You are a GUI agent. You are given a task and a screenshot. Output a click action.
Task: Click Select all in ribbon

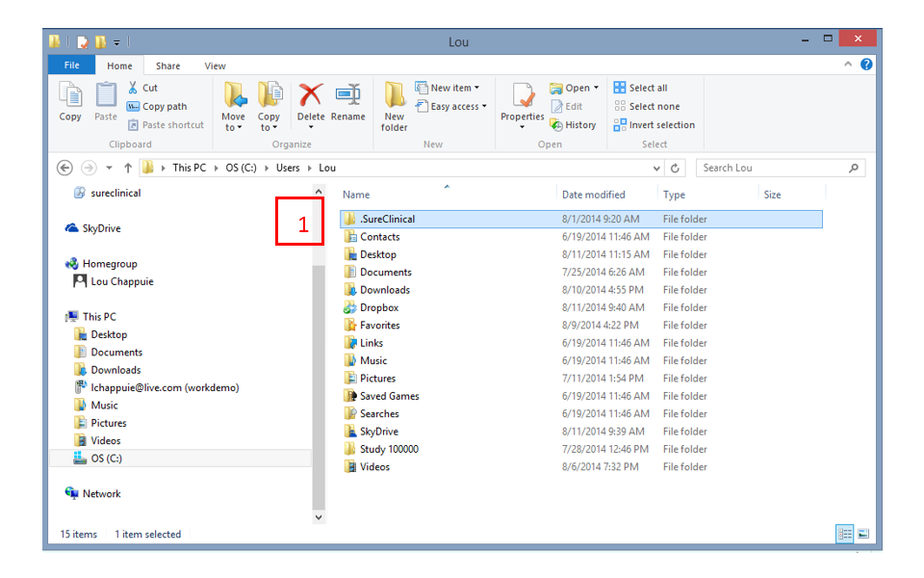[x=641, y=88]
